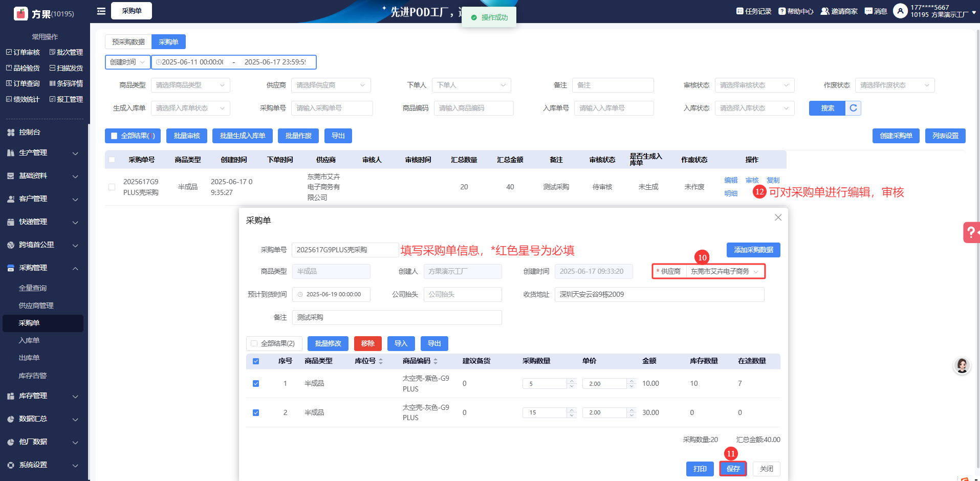980x481 pixels.
Task: Click the customer service avatar icon
Action: 962,366
